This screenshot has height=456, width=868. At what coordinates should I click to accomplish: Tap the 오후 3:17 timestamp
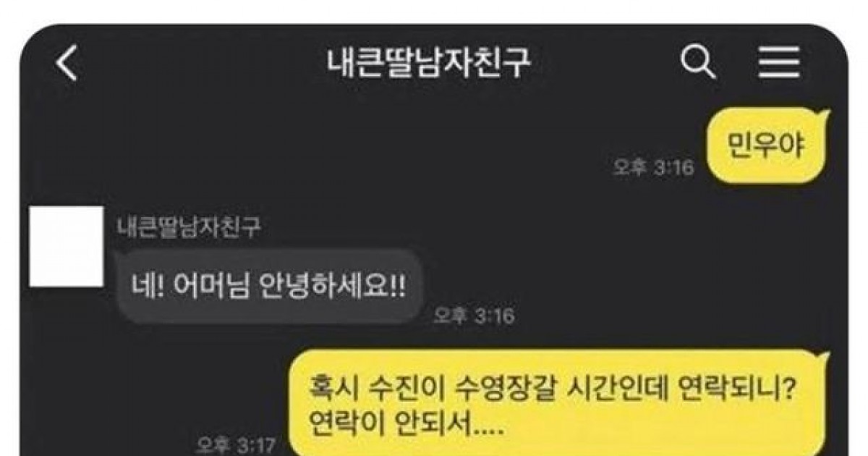coord(237,444)
